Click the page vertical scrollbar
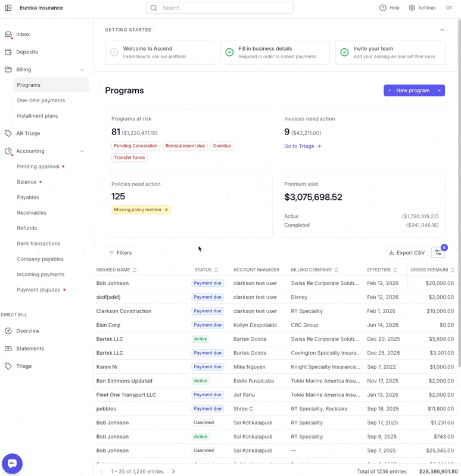The image size is (461, 476). coord(459,193)
